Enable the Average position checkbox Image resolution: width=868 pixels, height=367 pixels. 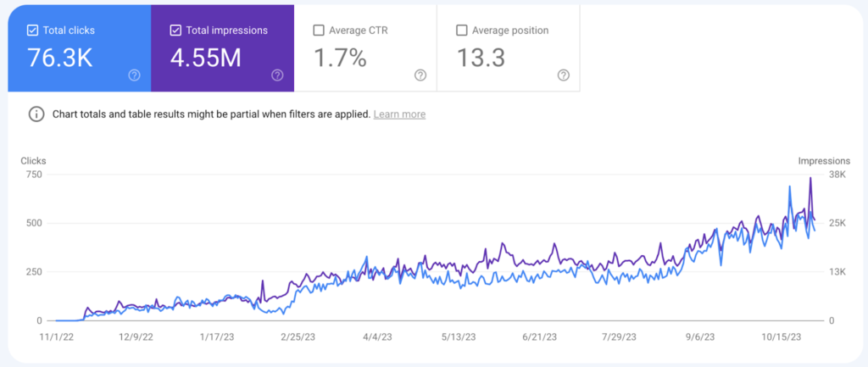click(x=462, y=31)
